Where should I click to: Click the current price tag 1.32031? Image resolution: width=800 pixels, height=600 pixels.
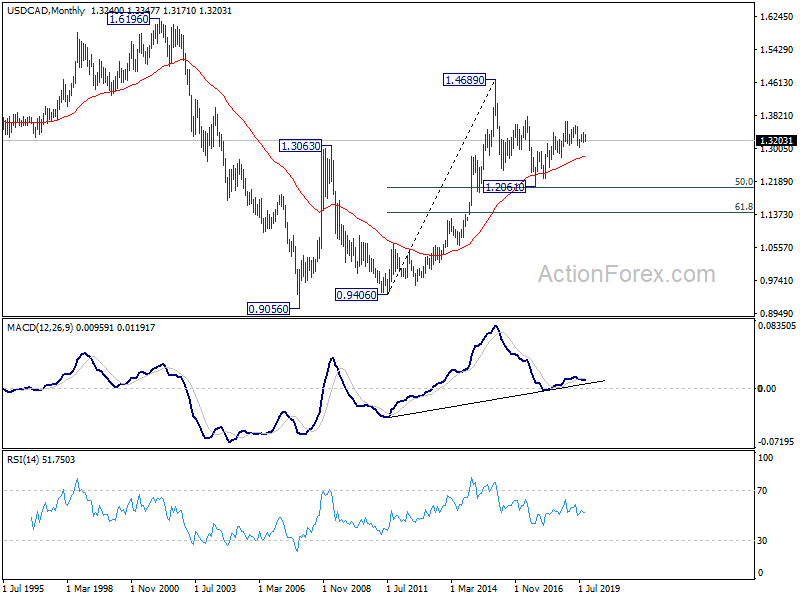777,141
